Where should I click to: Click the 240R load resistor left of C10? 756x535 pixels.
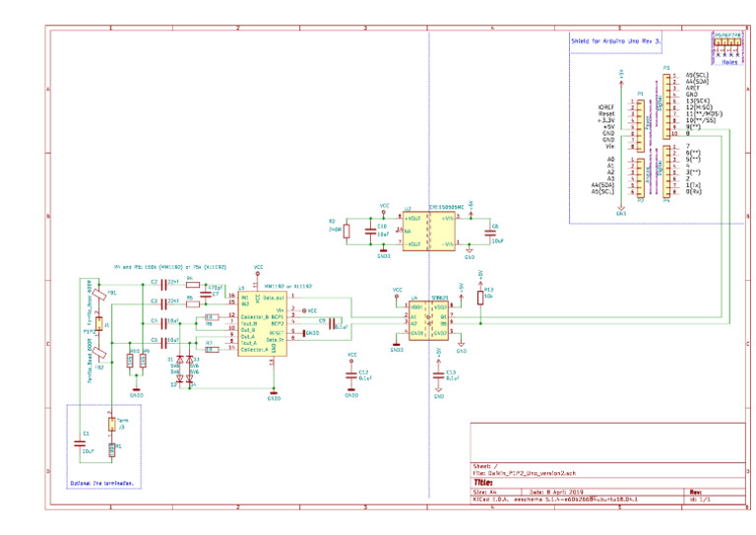coord(346,232)
